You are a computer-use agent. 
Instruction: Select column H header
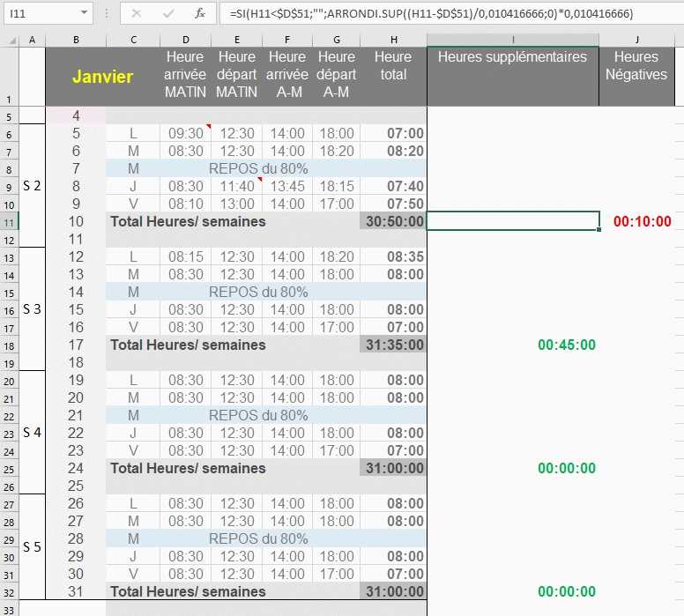[x=393, y=41]
